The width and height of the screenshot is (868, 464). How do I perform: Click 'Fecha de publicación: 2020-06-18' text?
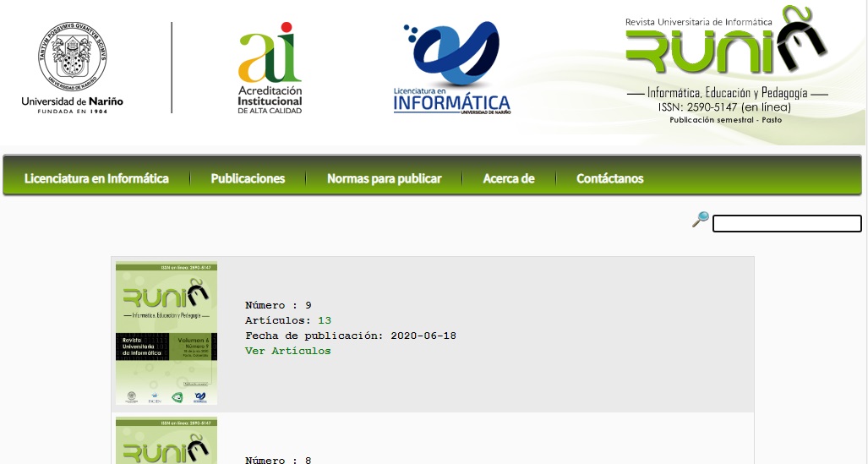click(351, 336)
